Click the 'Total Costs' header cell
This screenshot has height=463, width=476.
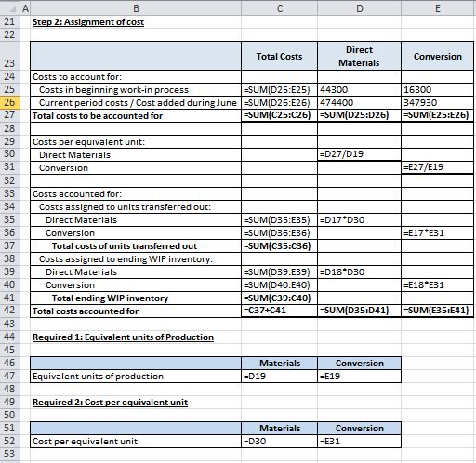click(279, 56)
